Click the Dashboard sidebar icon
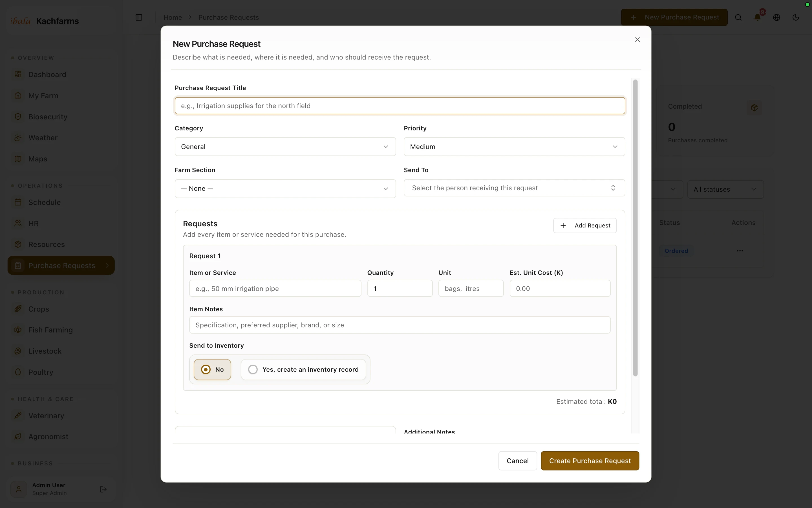 click(18, 74)
